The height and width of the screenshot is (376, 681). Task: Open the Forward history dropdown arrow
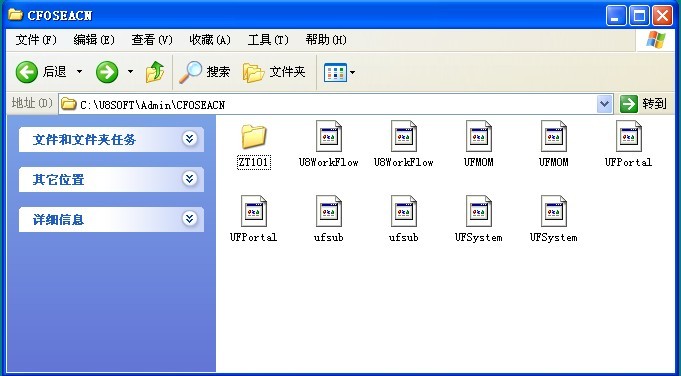coord(130,72)
